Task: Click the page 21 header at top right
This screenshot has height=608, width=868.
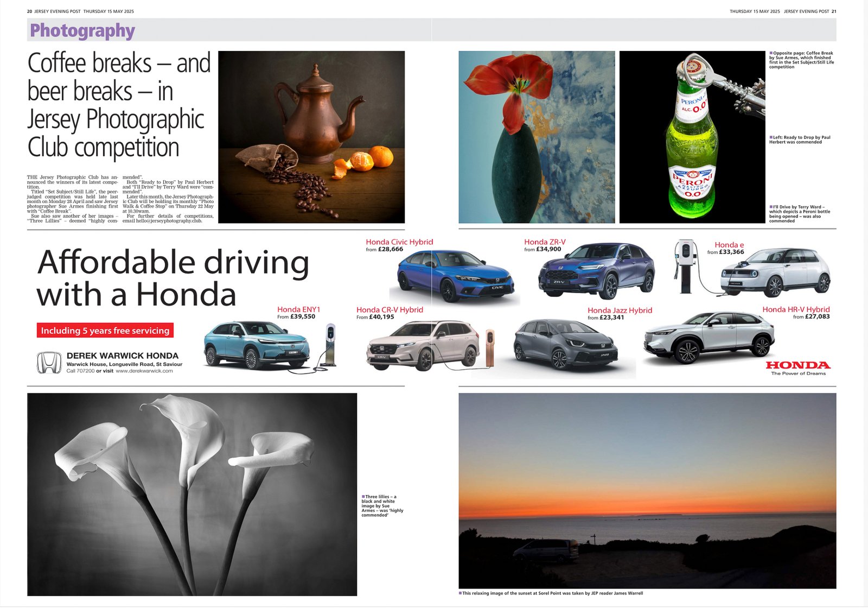Action: (783, 11)
